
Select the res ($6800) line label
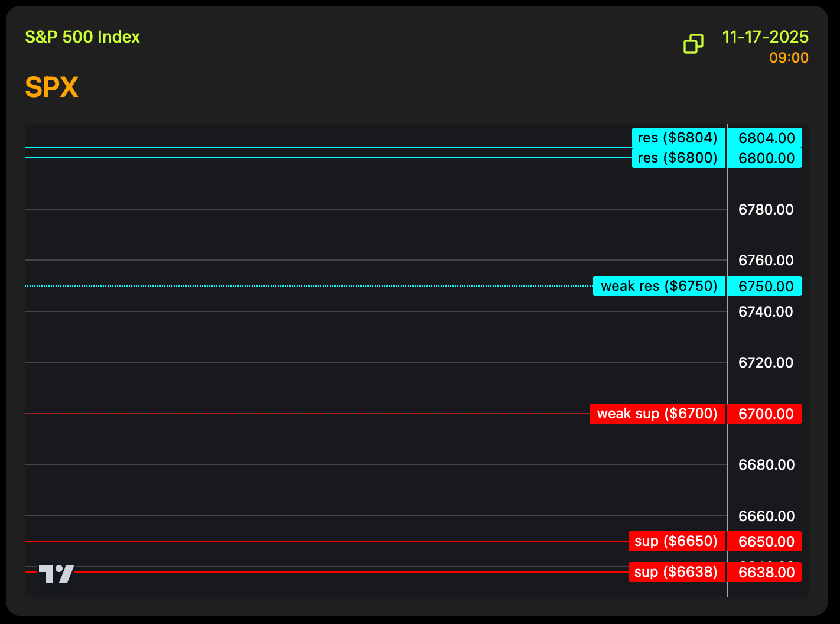678,158
